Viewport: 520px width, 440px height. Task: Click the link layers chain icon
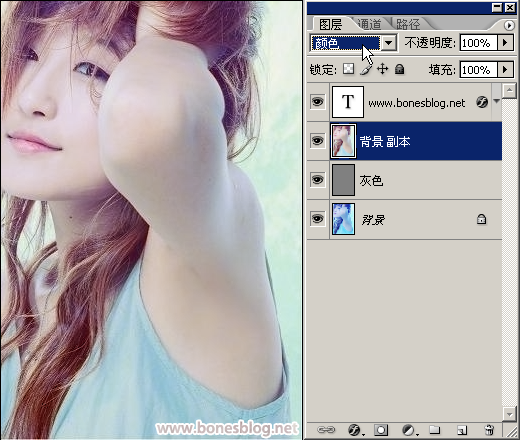click(x=326, y=430)
